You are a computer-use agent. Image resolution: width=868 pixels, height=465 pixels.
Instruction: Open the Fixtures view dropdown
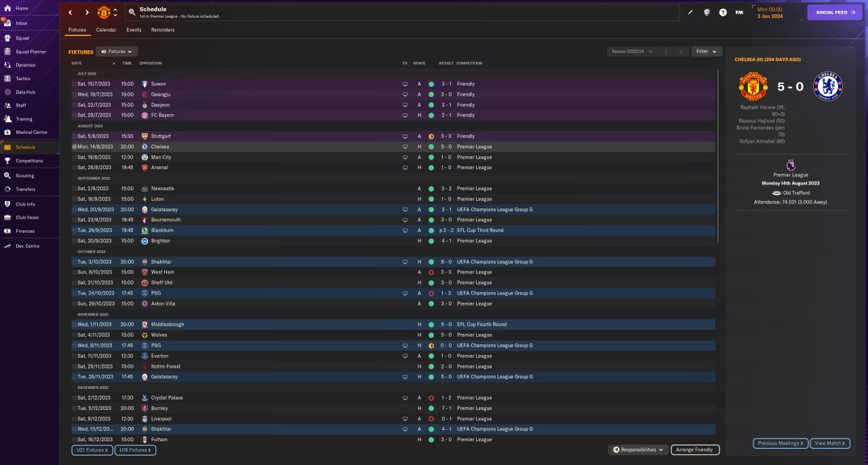point(117,51)
